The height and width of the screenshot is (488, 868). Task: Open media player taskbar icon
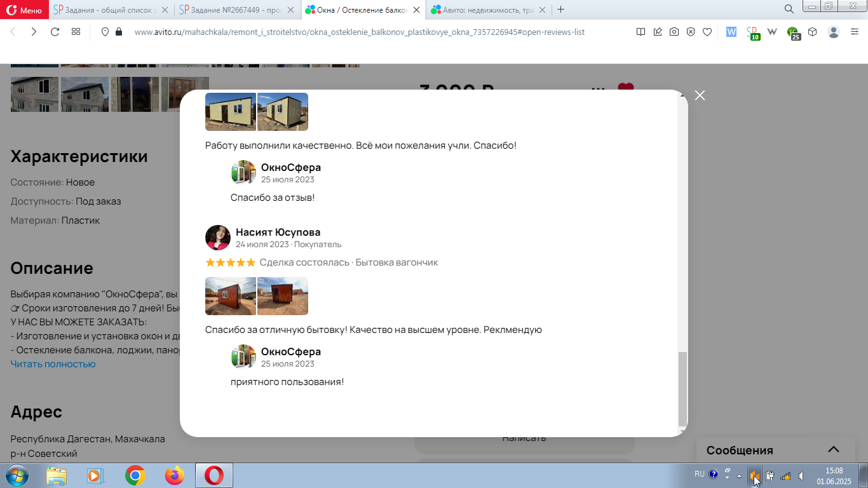click(x=94, y=475)
